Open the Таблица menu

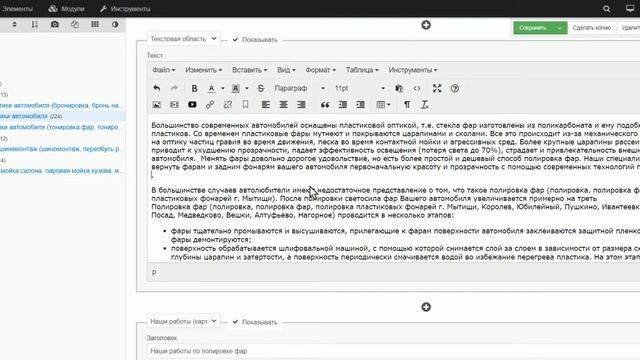tap(362, 70)
